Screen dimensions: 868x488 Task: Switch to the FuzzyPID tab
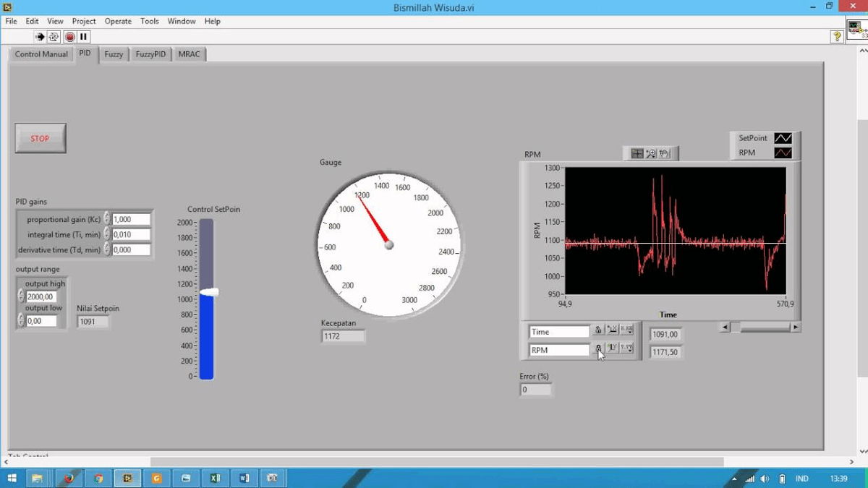click(150, 54)
